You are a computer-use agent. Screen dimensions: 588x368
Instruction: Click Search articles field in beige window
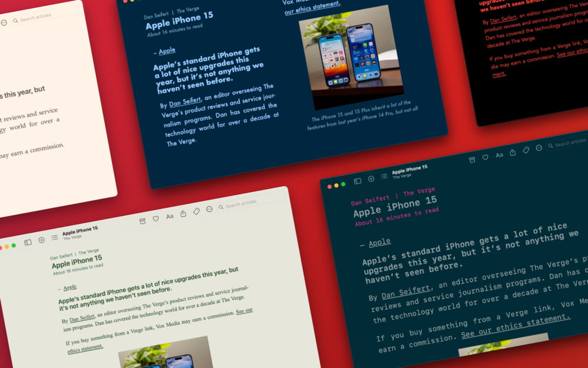pos(250,202)
